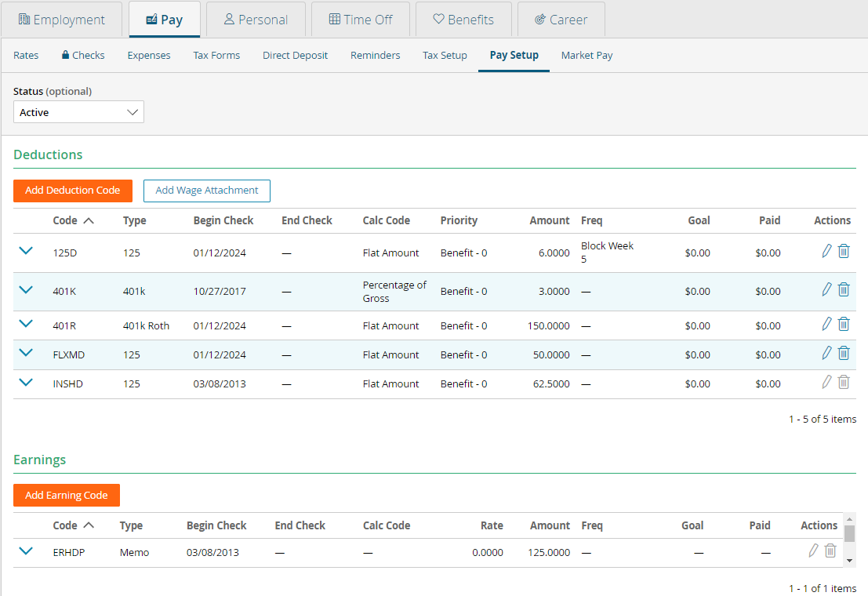This screenshot has height=596, width=868.
Task: Click the greyed trash icon for INSHD
Action: point(844,382)
